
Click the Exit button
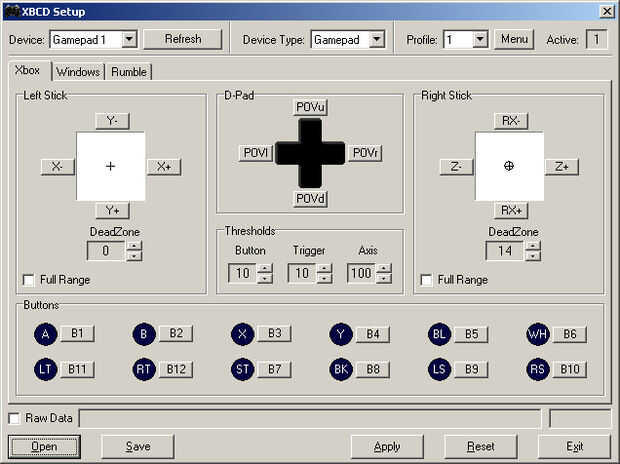point(575,447)
